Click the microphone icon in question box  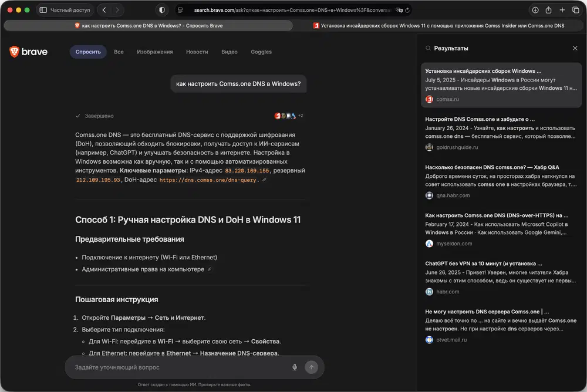click(x=295, y=367)
